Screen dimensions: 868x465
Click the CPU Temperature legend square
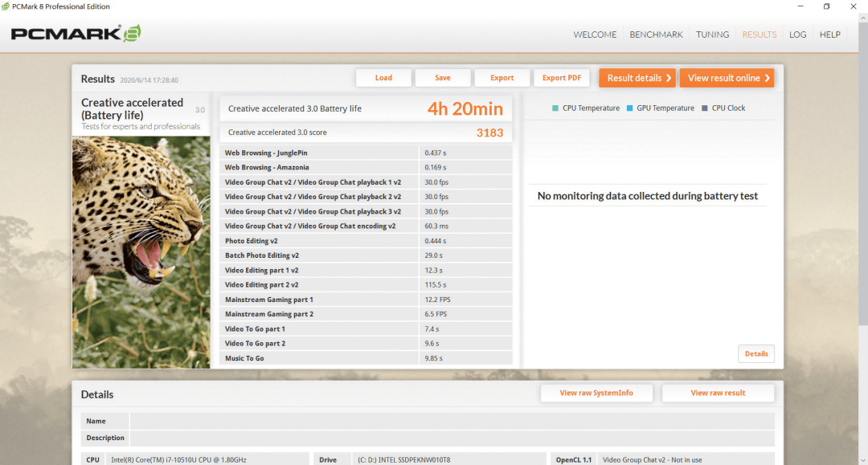(555, 108)
